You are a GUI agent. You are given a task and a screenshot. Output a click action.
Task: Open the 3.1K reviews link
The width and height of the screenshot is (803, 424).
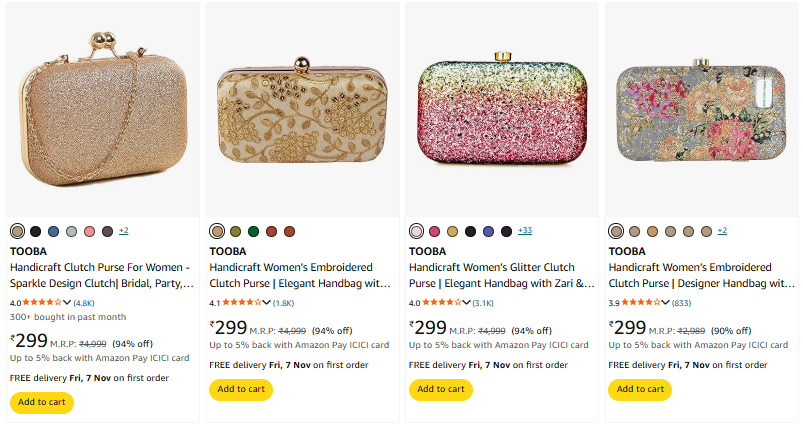(484, 302)
